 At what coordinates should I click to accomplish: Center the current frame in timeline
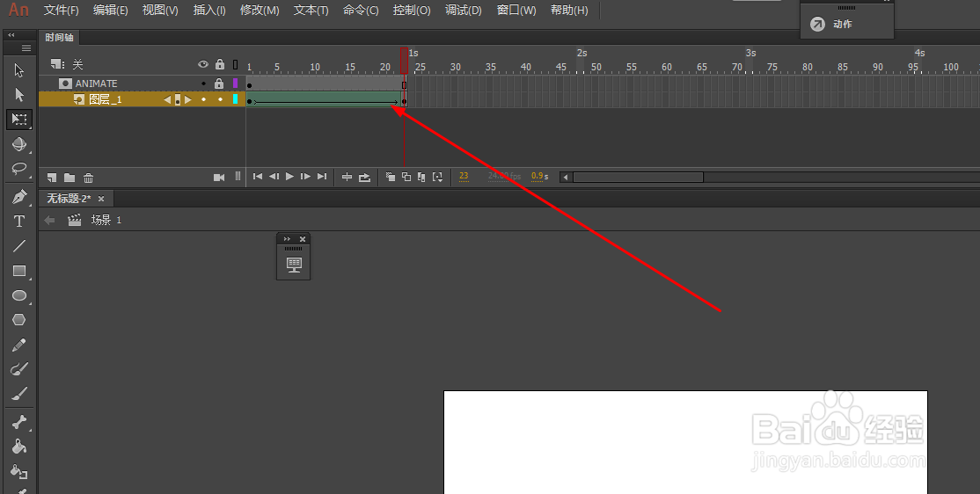point(347,177)
